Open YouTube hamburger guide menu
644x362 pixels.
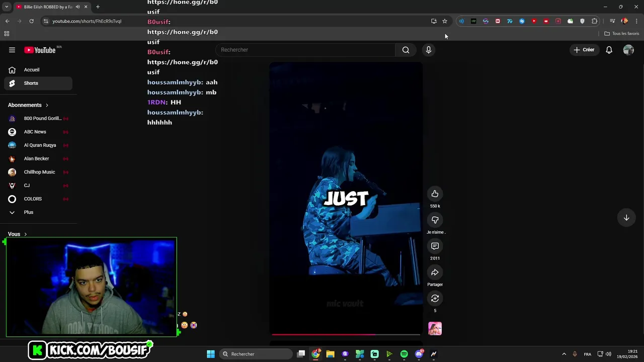(x=12, y=50)
